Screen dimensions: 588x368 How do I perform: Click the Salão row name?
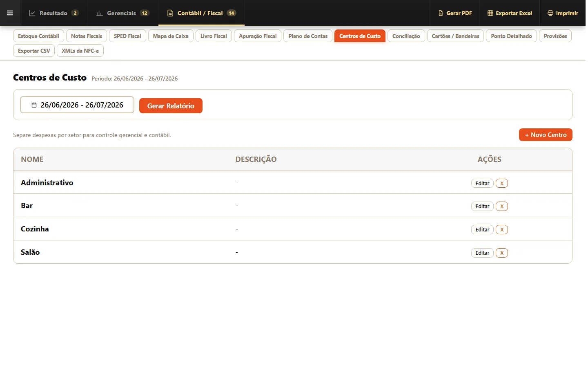click(30, 252)
